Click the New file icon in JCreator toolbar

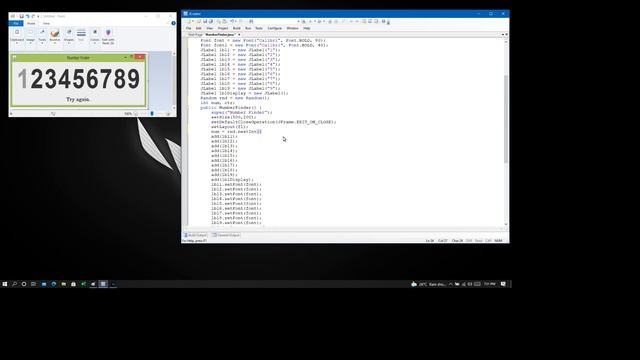pyautogui.click(x=189, y=21)
